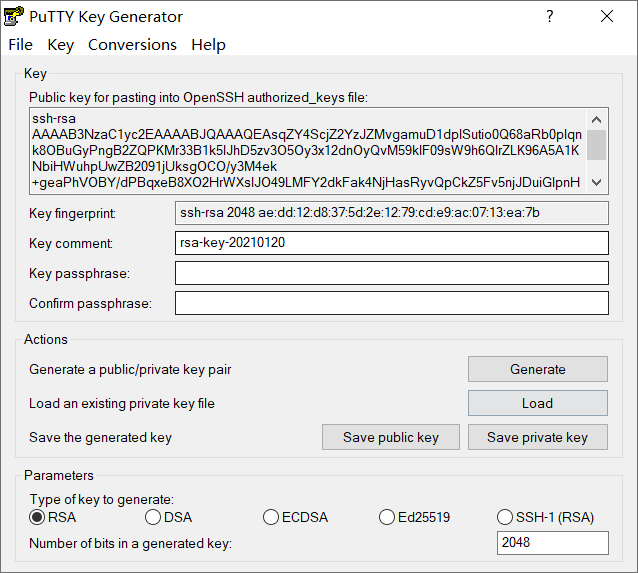Open the File menu

tap(20, 45)
